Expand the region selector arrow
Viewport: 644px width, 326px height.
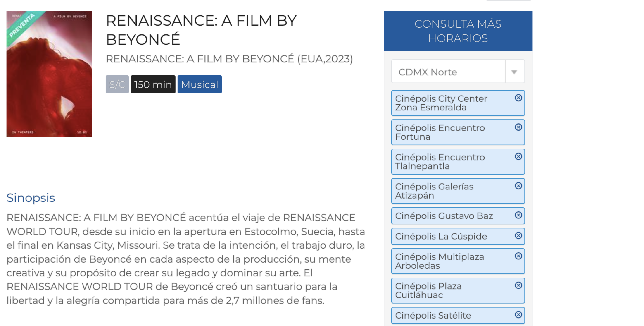point(515,72)
